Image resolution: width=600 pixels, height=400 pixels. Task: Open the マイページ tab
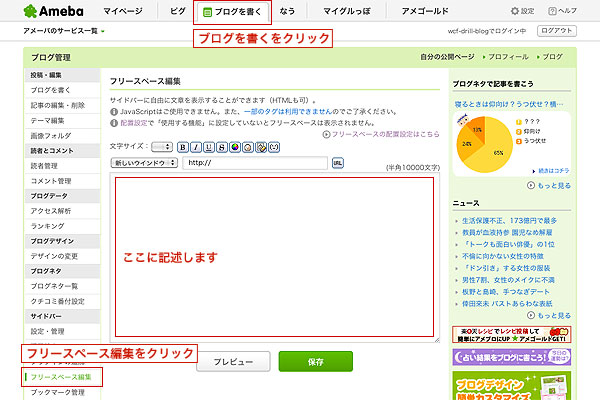[123, 12]
